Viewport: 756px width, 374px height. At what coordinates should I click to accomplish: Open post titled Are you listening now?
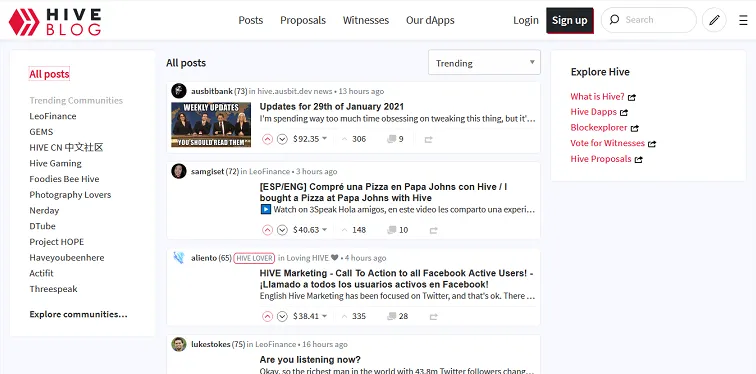point(310,360)
